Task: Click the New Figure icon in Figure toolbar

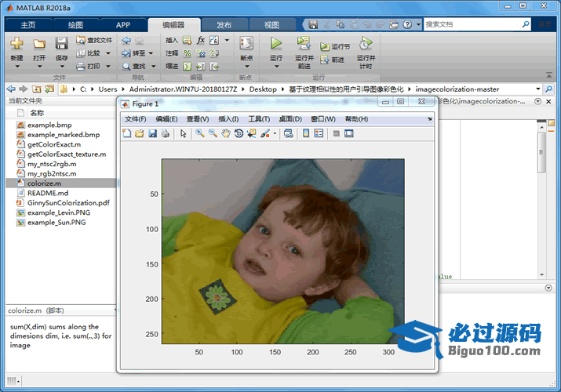Action: pyautogui.click(x=127, y=133)
